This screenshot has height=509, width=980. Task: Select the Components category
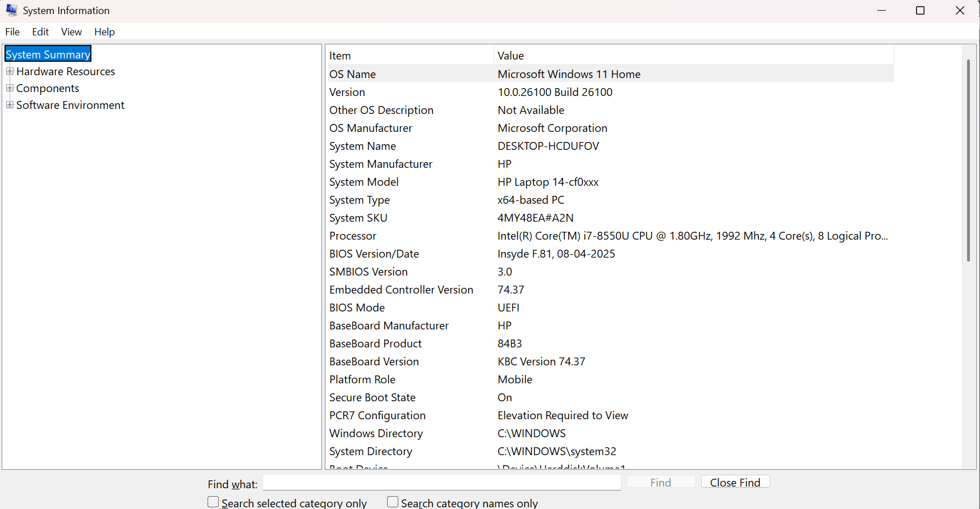[x=48, y=88]
